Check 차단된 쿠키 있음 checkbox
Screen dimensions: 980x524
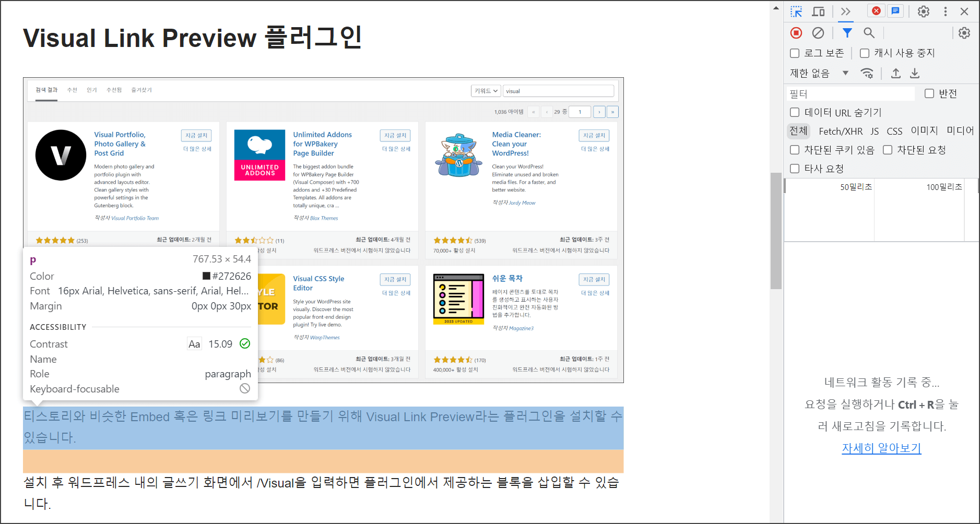point(795,150)
